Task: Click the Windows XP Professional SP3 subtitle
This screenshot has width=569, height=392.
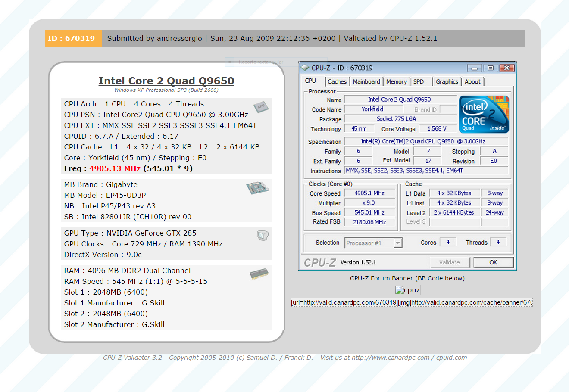Action: tap(166, 90)
